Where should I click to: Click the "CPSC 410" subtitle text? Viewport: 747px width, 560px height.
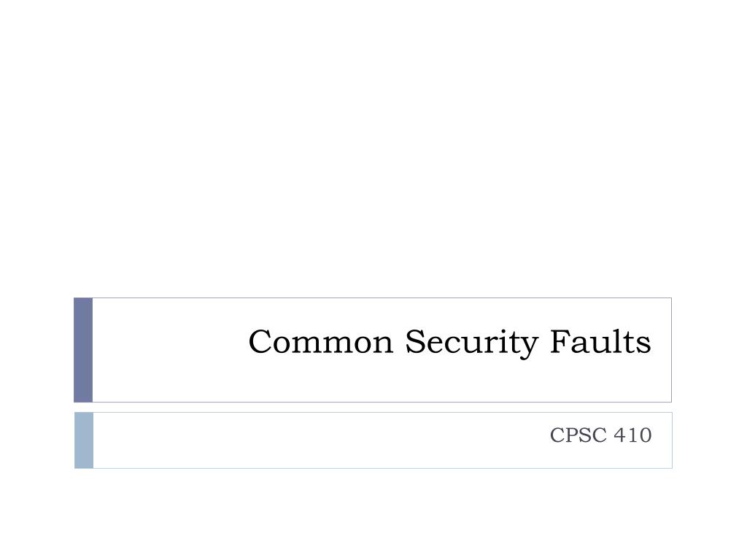pyautogui.click(x=600, y=435)
